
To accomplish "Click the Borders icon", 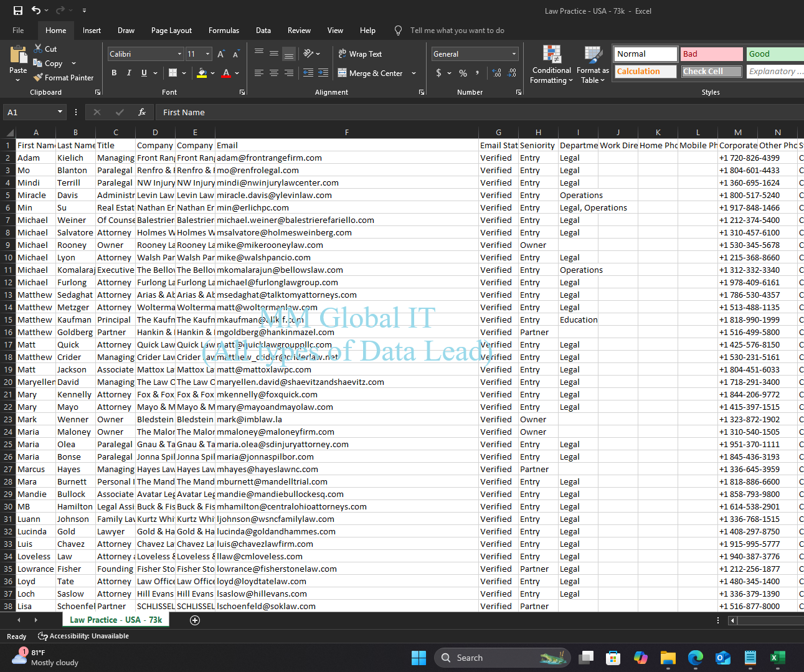I will click(173, 73).
